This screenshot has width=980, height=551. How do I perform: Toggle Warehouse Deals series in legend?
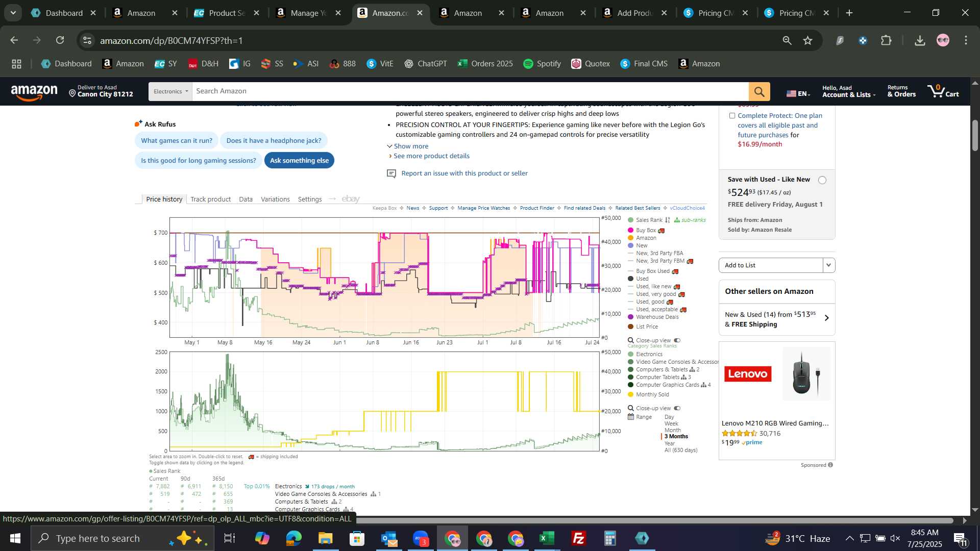pyautogui.click(x=653, y=317)
